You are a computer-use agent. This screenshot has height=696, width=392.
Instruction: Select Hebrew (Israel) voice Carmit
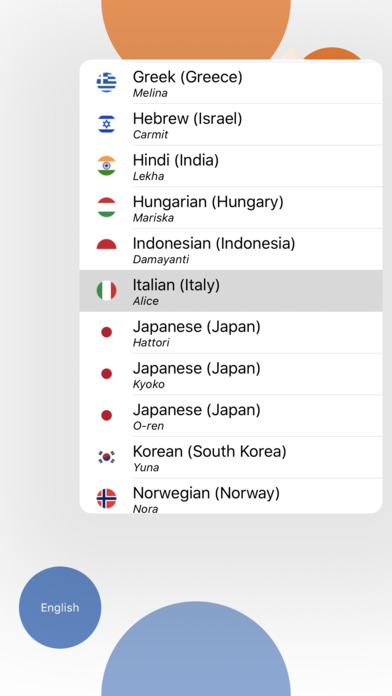click(231, 125)
